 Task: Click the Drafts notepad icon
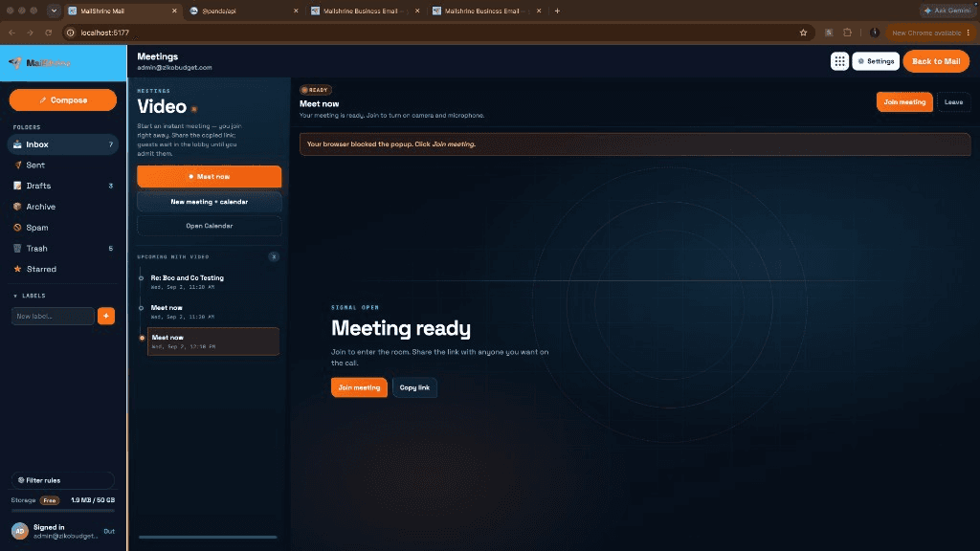tap(17, 186)
